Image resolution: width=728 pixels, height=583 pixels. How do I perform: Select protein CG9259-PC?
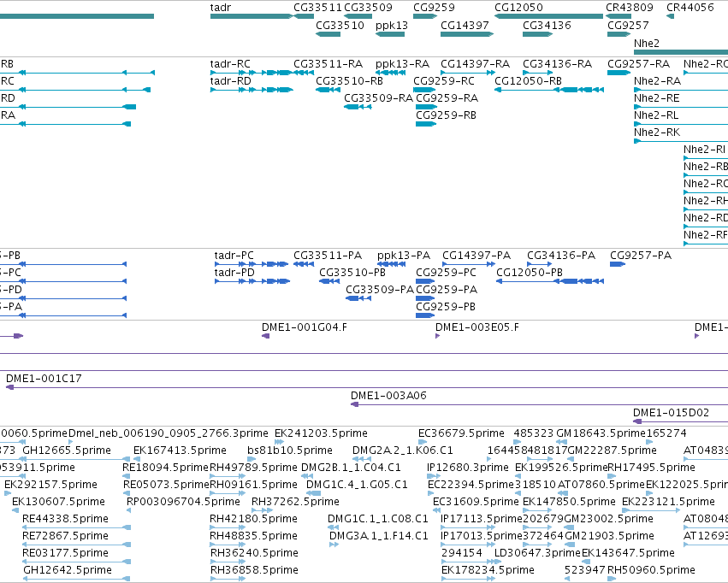425,281
